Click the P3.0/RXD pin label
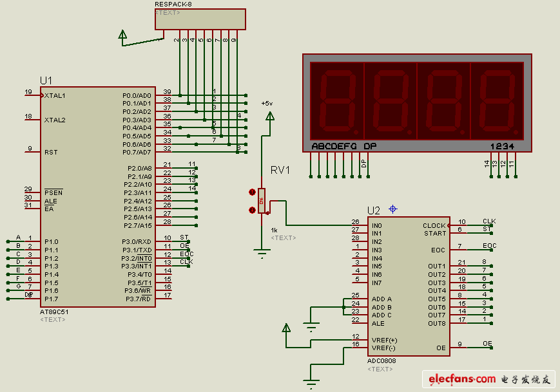 coord(137,241)
